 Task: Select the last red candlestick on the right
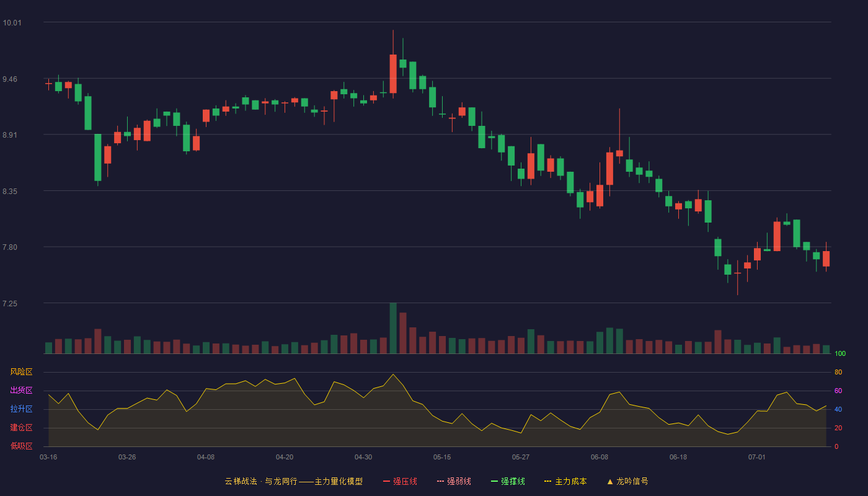(826, 259)
